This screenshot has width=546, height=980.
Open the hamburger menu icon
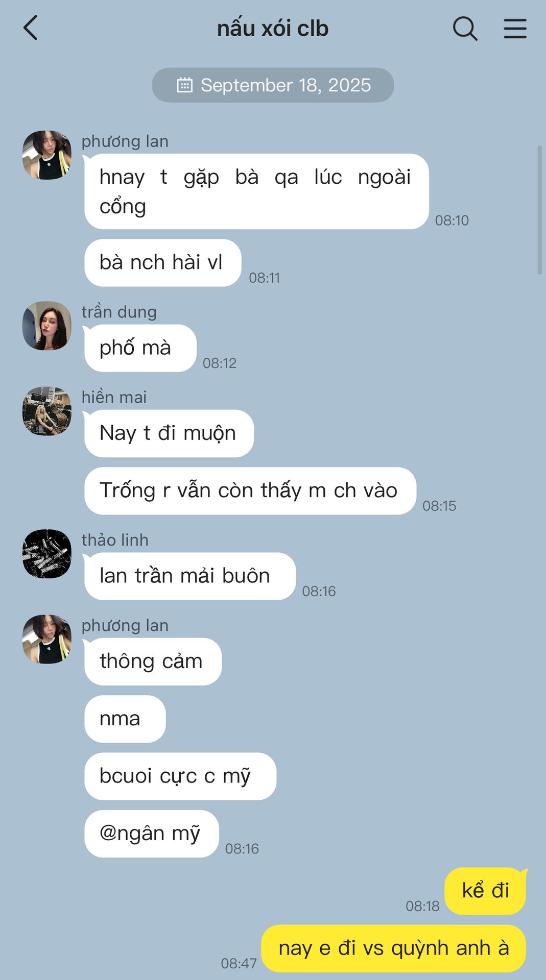tap(515, 29)
